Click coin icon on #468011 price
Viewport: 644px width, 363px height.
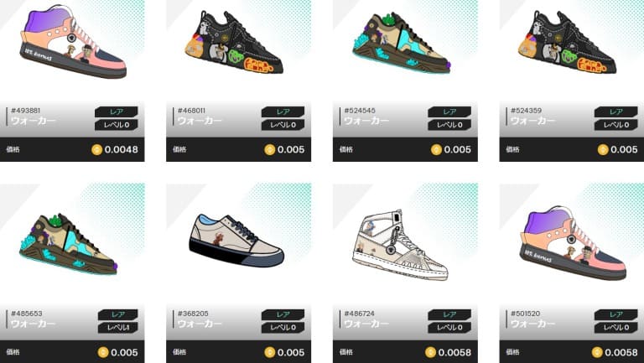click(x=269, y=149)
